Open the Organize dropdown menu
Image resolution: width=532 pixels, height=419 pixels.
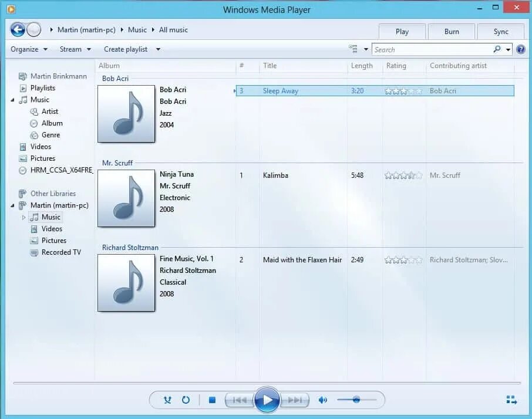tap(29, 49)
